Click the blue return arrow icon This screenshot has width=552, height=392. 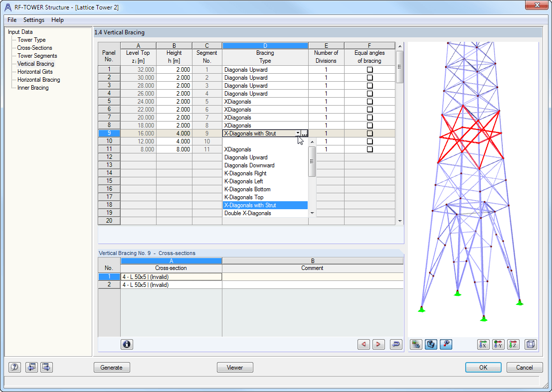click(x=396, y=344)
